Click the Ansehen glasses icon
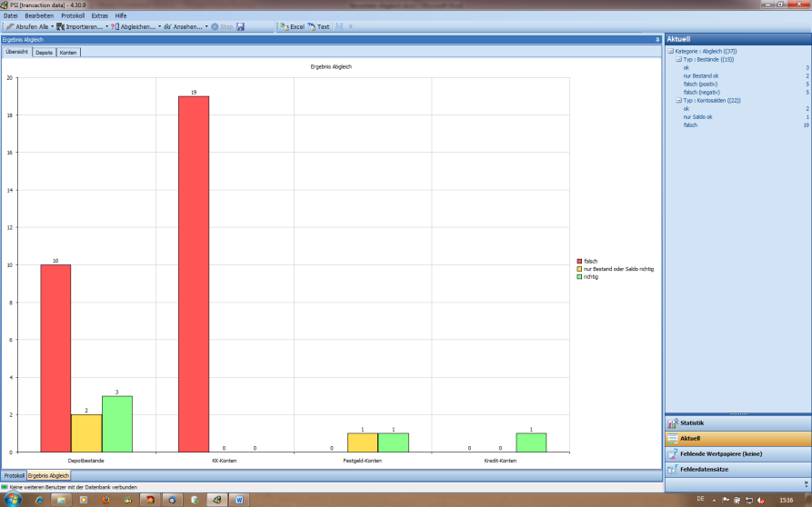The height and width of the screenshot is (507, 812). [168, 26]
